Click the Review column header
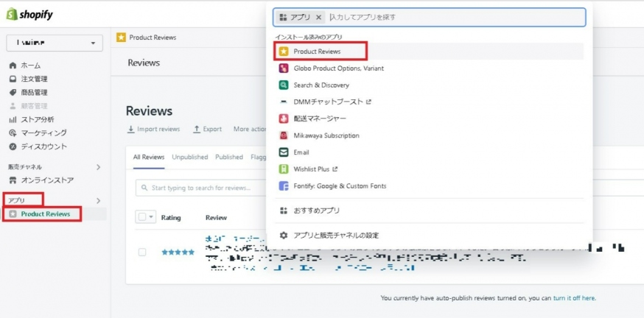Viewport: 644px width, 318px height. tap(216, 217)
